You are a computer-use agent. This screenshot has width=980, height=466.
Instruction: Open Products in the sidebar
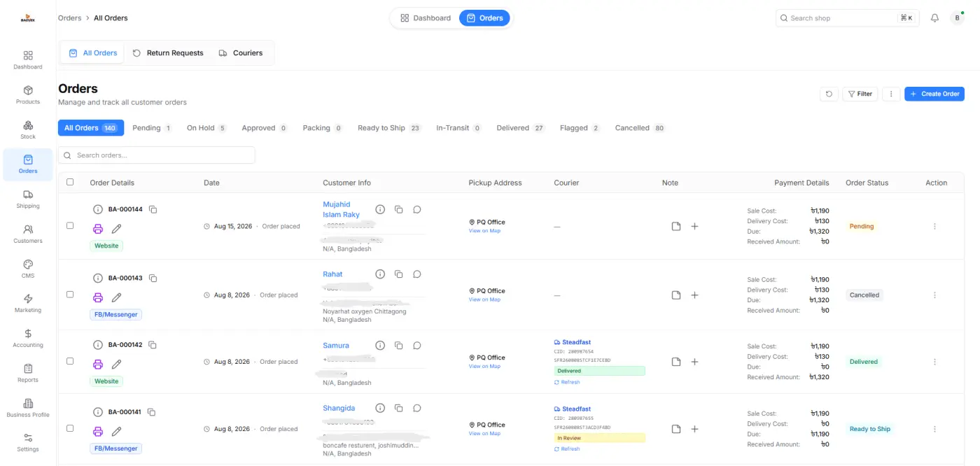point(28,94)
